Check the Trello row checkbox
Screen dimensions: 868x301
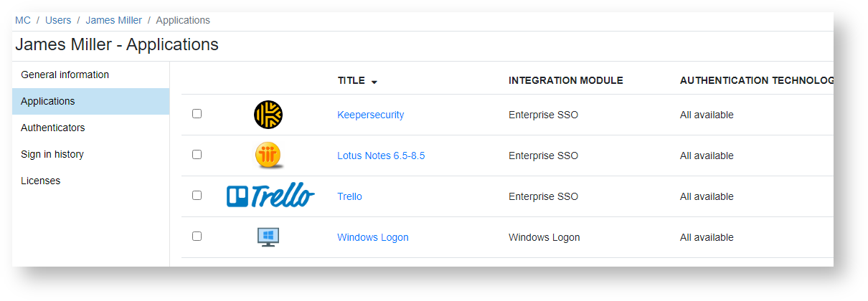pyautogui.click(x=197, y=196)
